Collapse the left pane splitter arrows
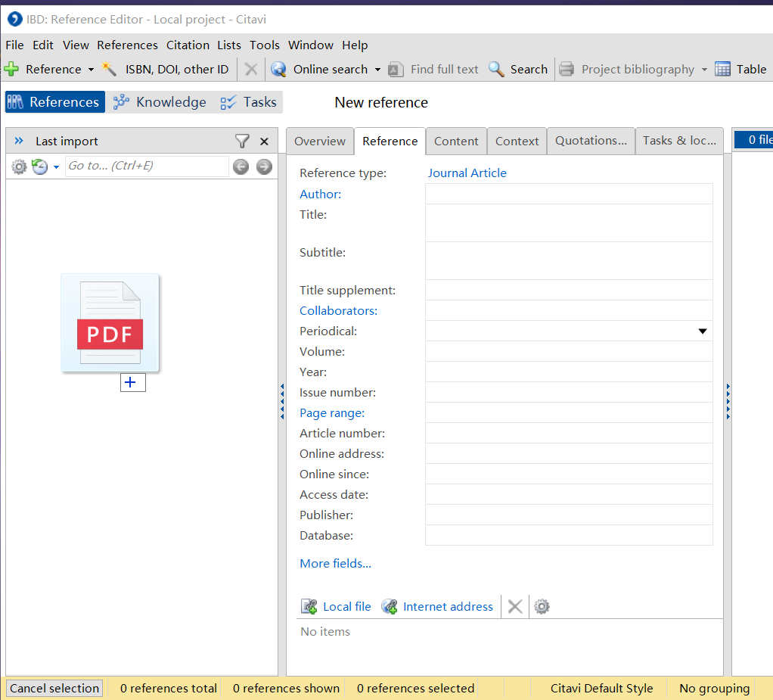773x700 pixels. (x=282, y=401)
